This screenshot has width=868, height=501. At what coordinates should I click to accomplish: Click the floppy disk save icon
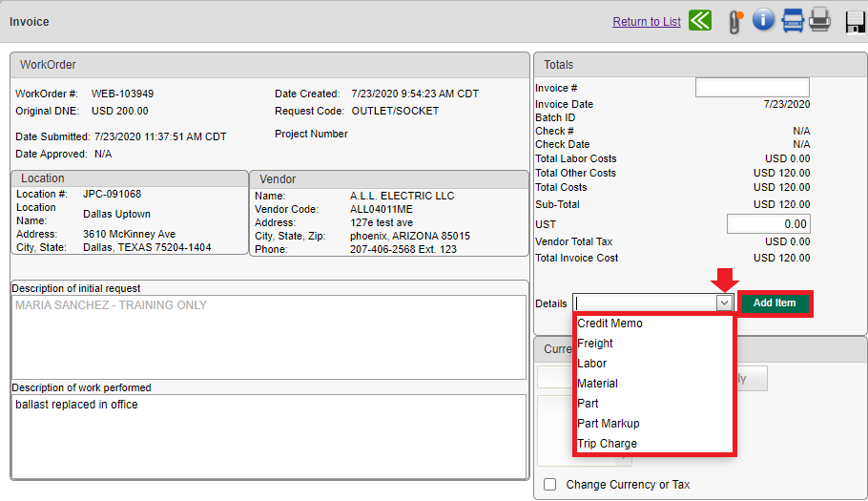coord(856,22)
